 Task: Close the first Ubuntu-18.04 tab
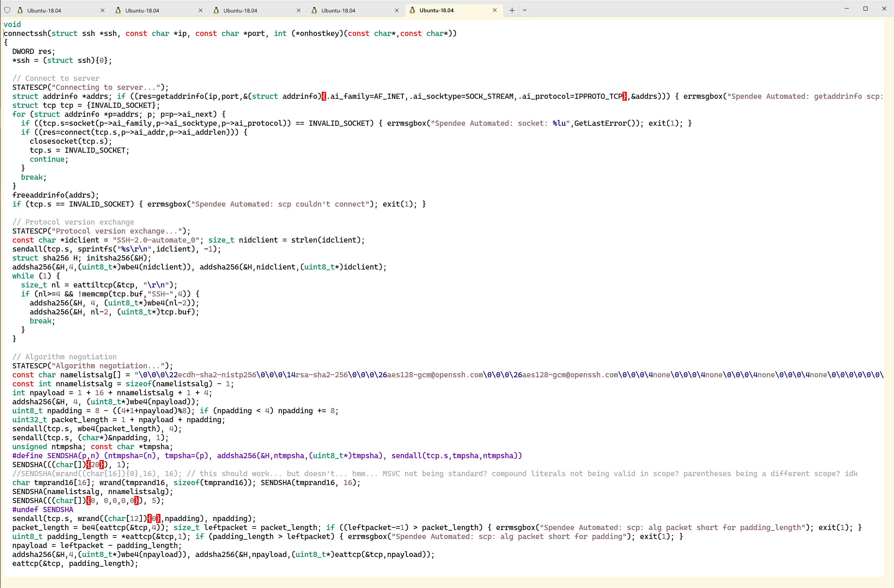[102, 11]
